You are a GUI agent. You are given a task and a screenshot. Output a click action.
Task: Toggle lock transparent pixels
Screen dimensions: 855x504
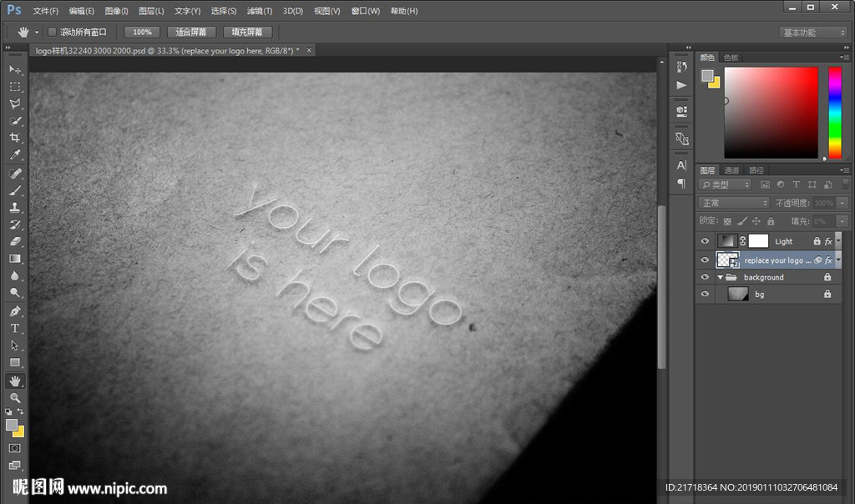click(x=727, y=221)
